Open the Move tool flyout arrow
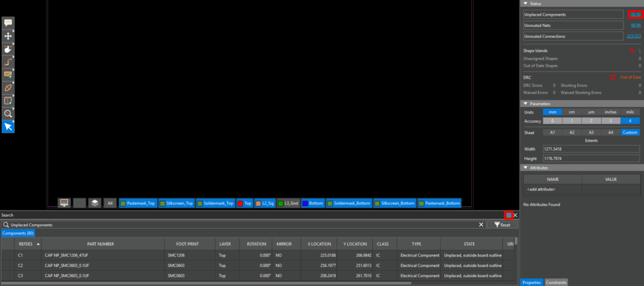The height and width of the screenshot is (286, 644). point(13,31)
